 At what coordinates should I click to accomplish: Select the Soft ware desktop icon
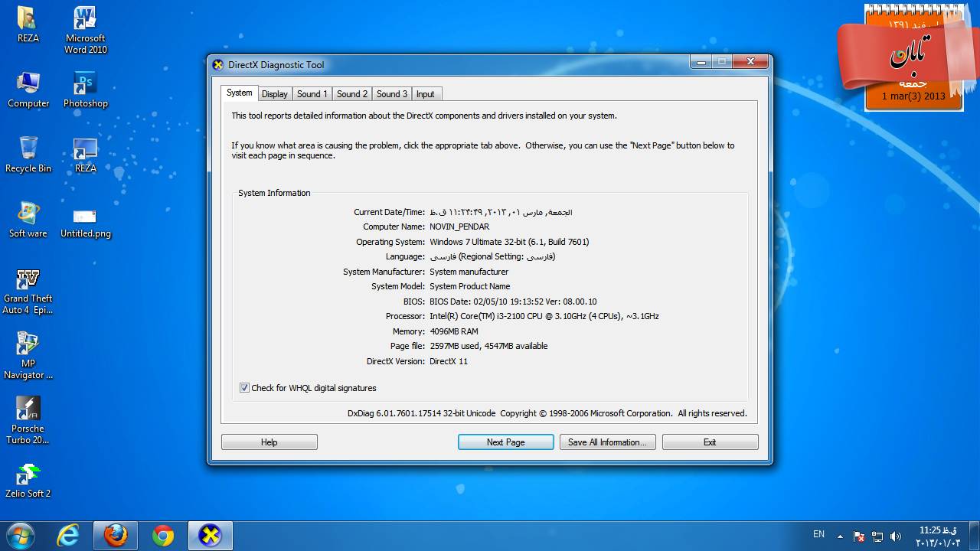(28, 220)
